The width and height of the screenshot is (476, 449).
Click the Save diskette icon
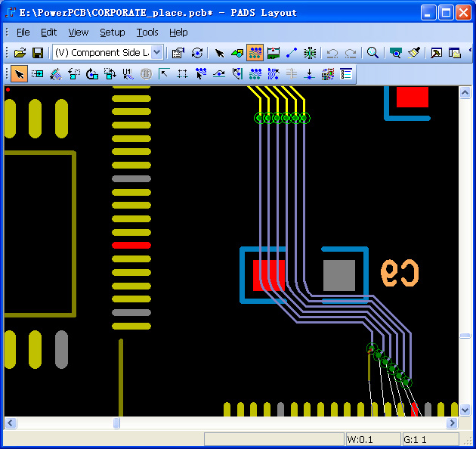(37, 53)
